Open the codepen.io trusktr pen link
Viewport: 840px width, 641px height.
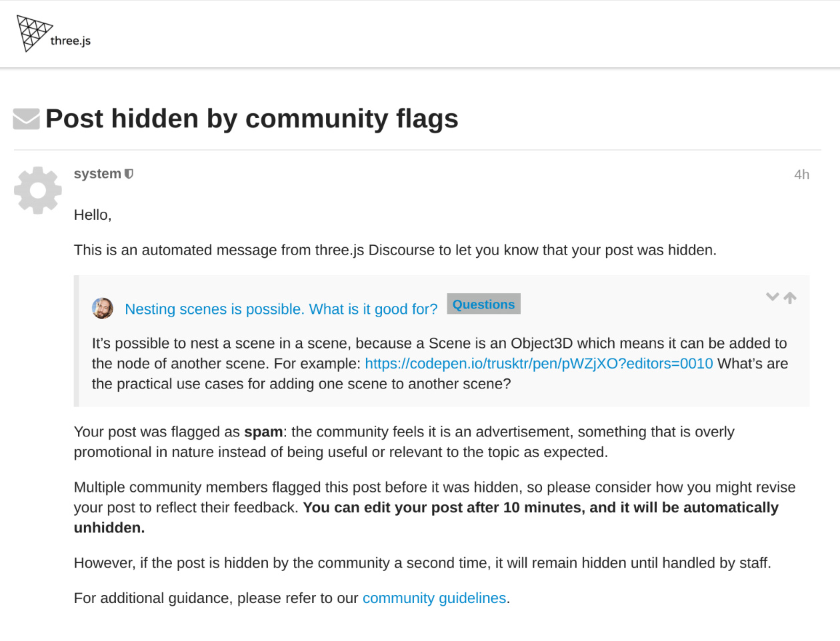539,364
